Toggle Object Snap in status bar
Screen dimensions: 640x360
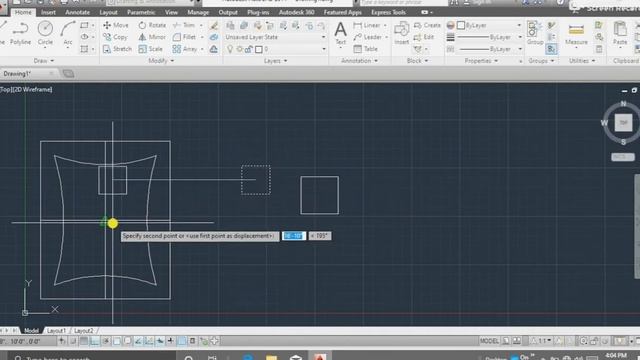(116, 341)
